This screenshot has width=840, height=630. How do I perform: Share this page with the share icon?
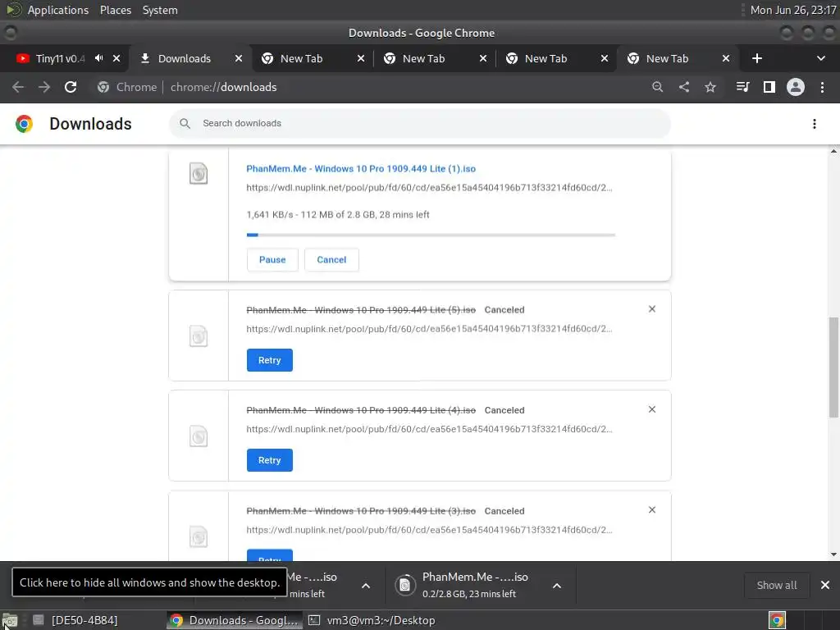pos(684,87)
